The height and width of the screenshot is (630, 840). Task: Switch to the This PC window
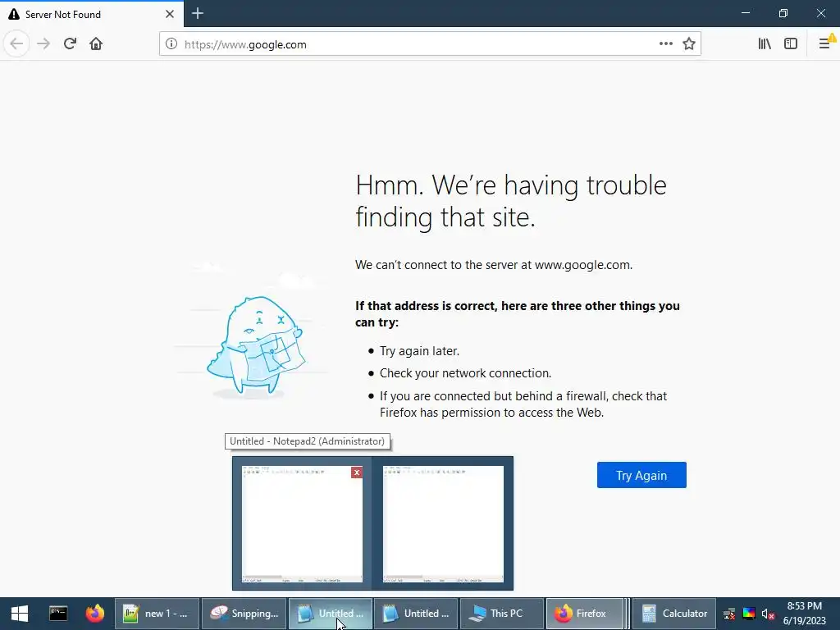click(x=502, y=614)
